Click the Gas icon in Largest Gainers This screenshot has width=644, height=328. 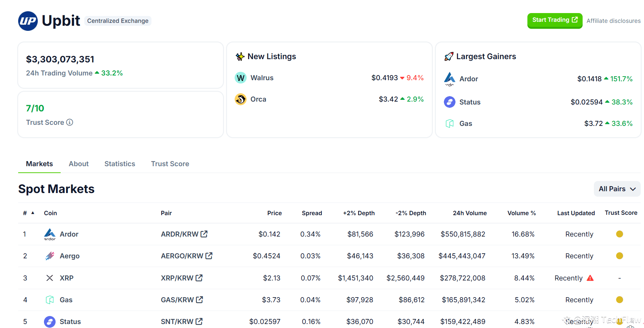pos(450,123)
